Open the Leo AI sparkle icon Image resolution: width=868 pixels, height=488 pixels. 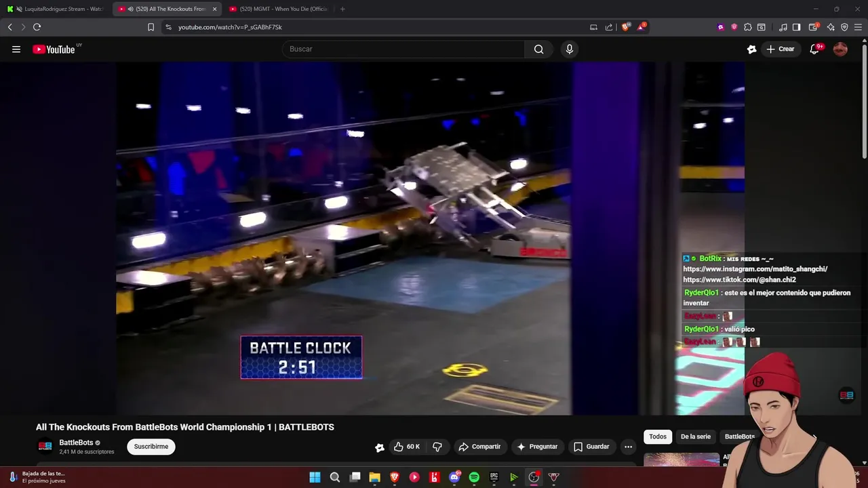click(831, 27)
